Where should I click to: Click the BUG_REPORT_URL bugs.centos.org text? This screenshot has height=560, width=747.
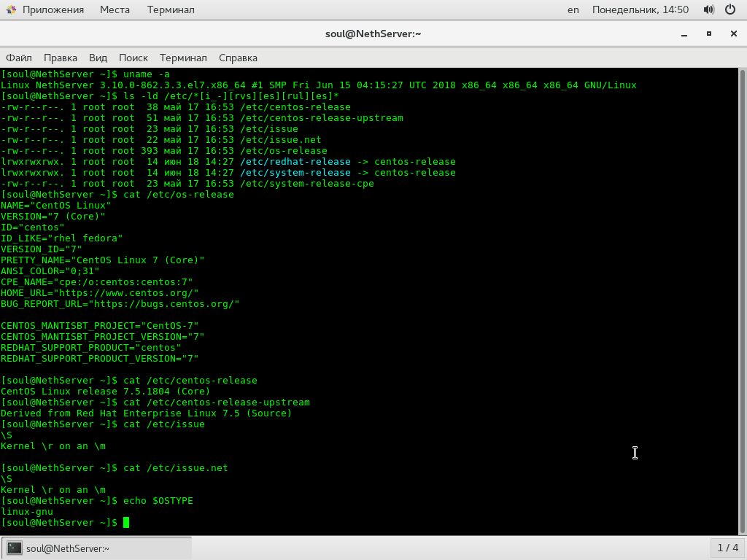click(120, 304)
